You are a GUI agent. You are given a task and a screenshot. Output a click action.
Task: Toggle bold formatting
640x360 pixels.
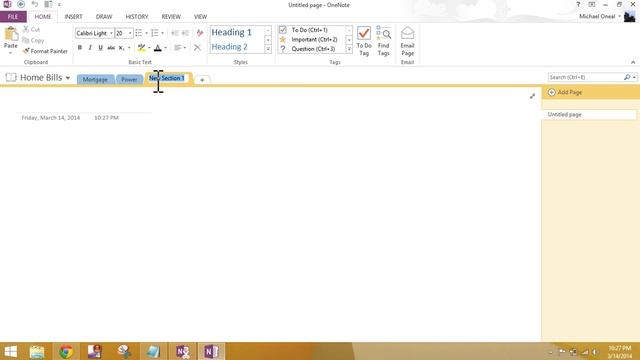(x=80, y=48)
